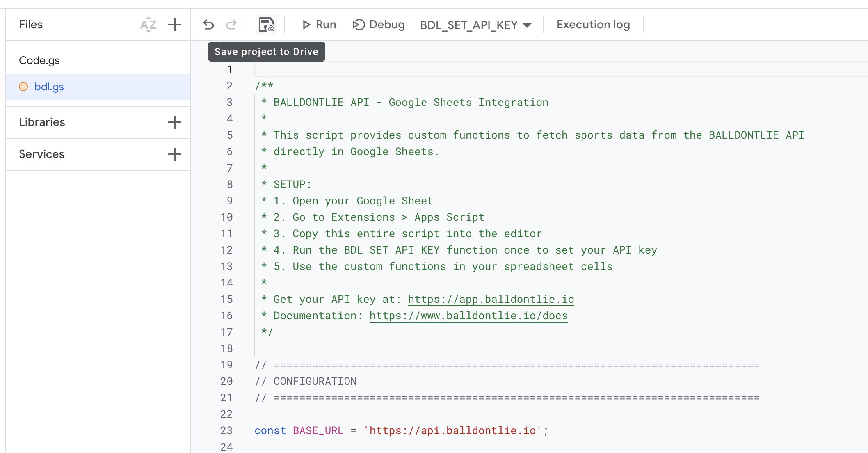
Task: Open the Execution log
Action: tap(593, 25)
